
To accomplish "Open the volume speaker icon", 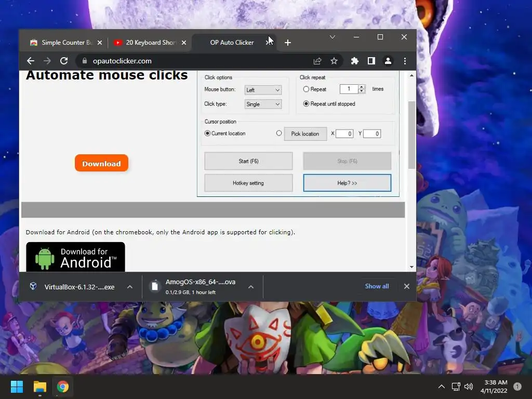I will pyautogui.click(x=469, y=387).
